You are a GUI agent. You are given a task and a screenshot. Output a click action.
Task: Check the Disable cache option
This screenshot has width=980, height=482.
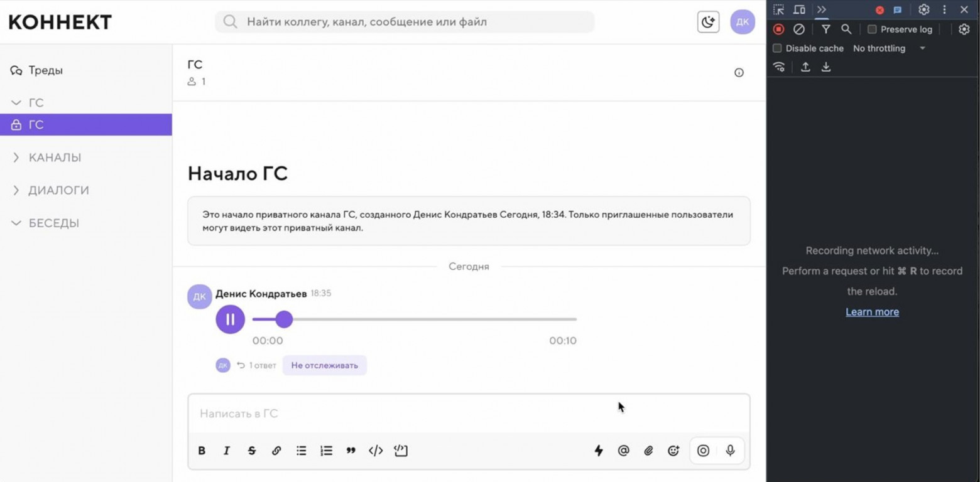(x=777, y=48)
